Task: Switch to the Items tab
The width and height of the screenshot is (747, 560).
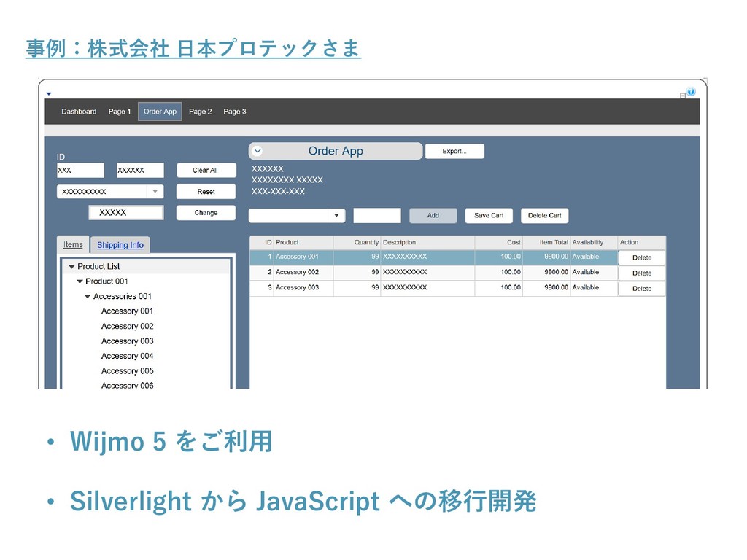Action: 73,244
